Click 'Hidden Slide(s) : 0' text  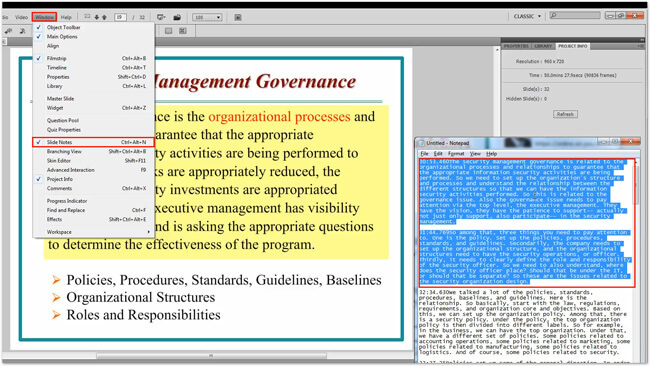(x=526, y=99)
